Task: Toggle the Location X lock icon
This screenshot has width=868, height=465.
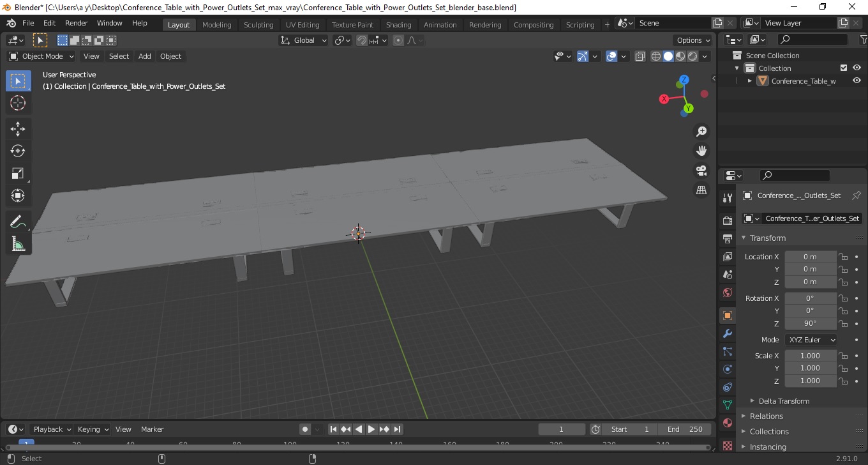Action: click(843, 257)
